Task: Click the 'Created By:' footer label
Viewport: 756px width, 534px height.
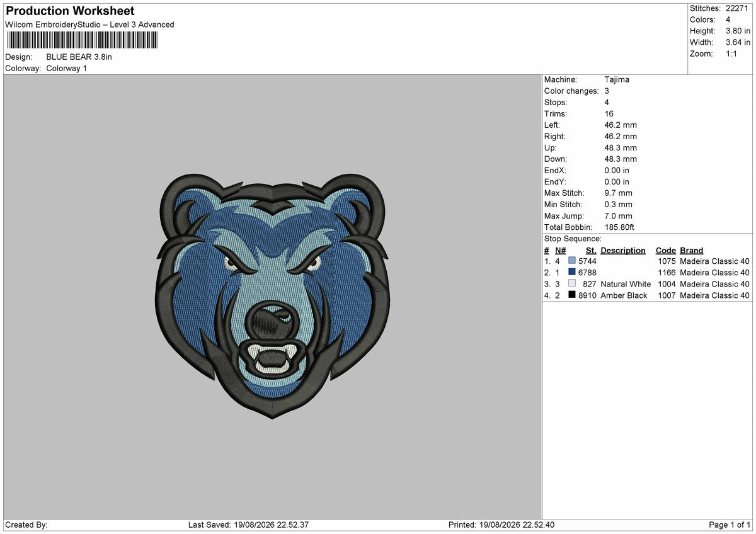Action: pos(26,525)
